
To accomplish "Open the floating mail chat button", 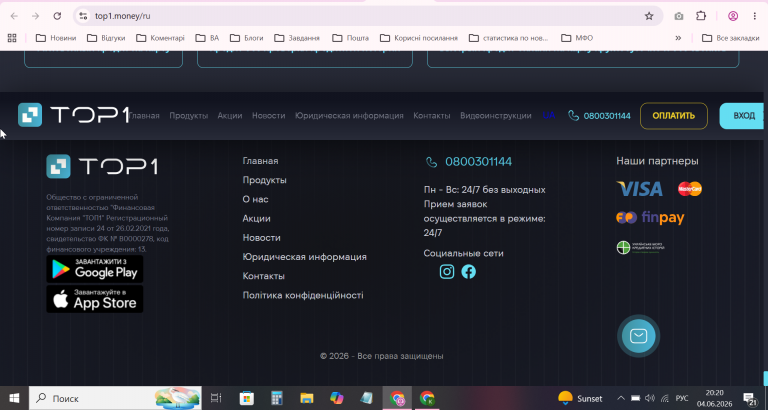I will click(x=638, y=336).
